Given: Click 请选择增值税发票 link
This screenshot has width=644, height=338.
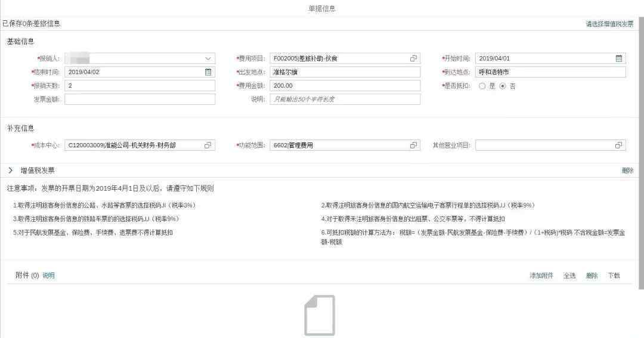Looking at the screenshot, I should pyautogui.click(x=609, y=24).
